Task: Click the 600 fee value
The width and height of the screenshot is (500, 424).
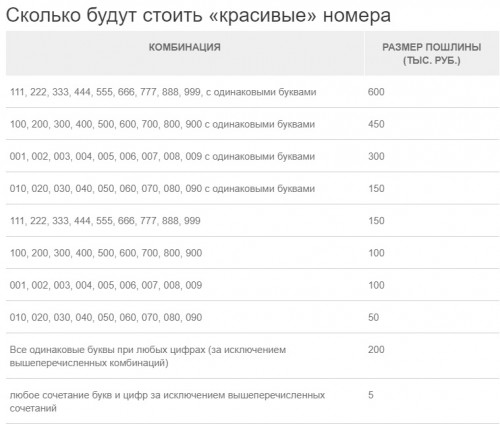Action: 376,92
